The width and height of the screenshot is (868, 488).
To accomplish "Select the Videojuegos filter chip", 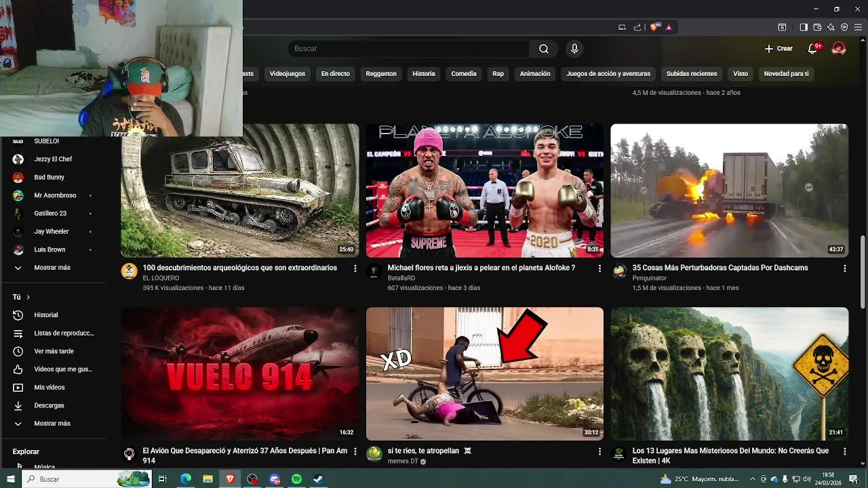I will click(288, 73).
